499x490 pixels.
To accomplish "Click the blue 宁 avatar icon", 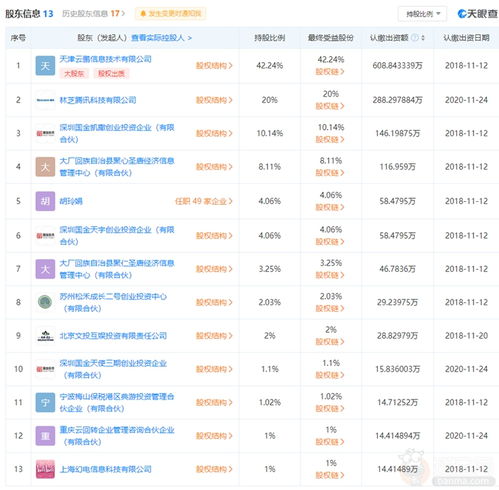I will (45, 402).
